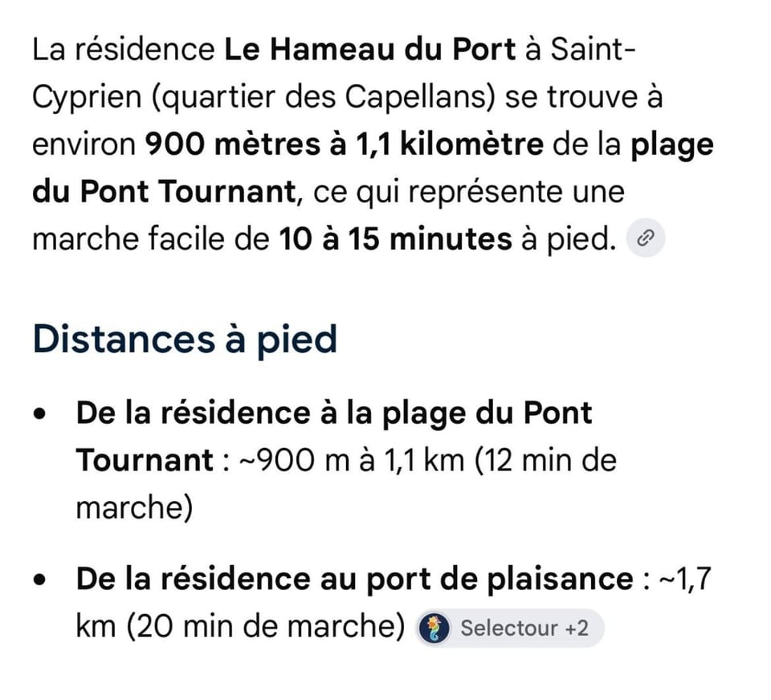The height and width of the screenshot is (700, 771).
Task: Click bold word "Tournant" in first bullet
Action: pyautogui.click(x=145, y=461)
